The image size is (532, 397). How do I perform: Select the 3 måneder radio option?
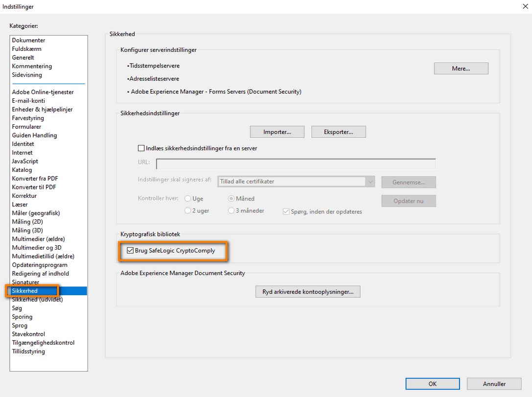(x=231, y=210)
